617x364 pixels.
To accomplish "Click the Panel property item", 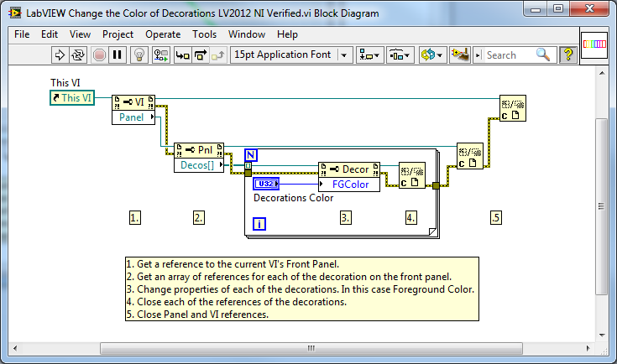I will (x=133, y=117).
